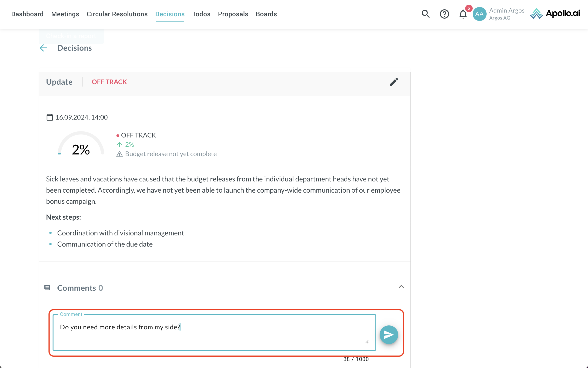Open the notifications bell
The width and height of the screenshot is (588, 368).
tap(463, 14)
